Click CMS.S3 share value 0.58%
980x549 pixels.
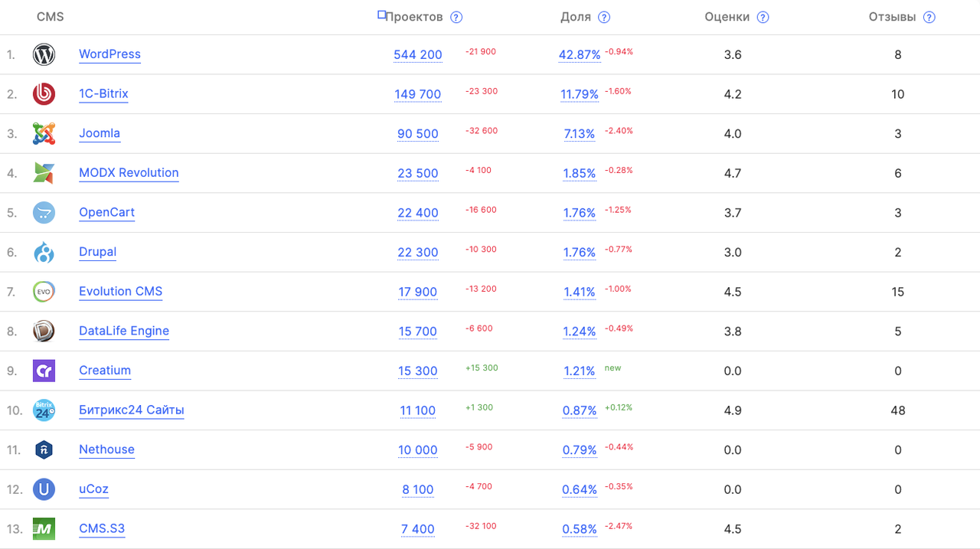point(580,529)
